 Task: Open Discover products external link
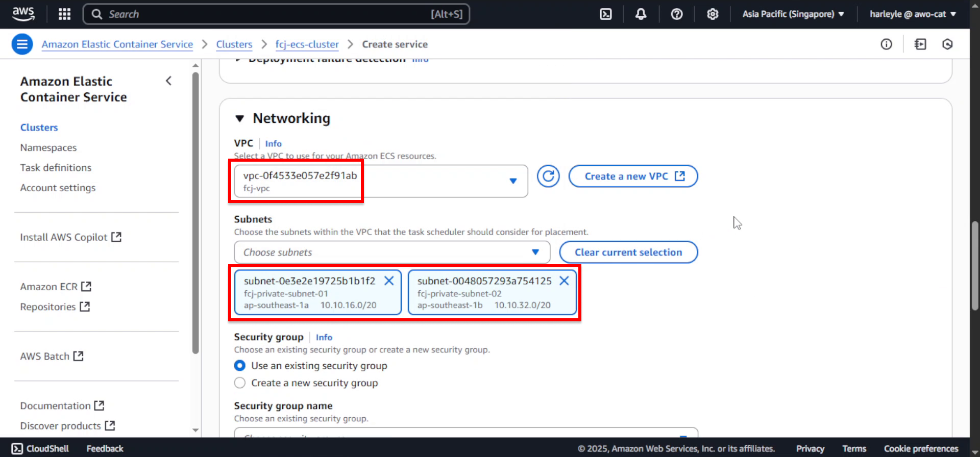coord(67,425)
